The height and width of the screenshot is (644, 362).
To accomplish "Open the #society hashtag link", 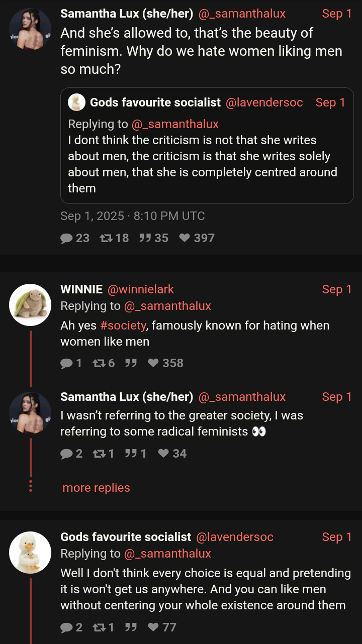I will tap(123, 326).
